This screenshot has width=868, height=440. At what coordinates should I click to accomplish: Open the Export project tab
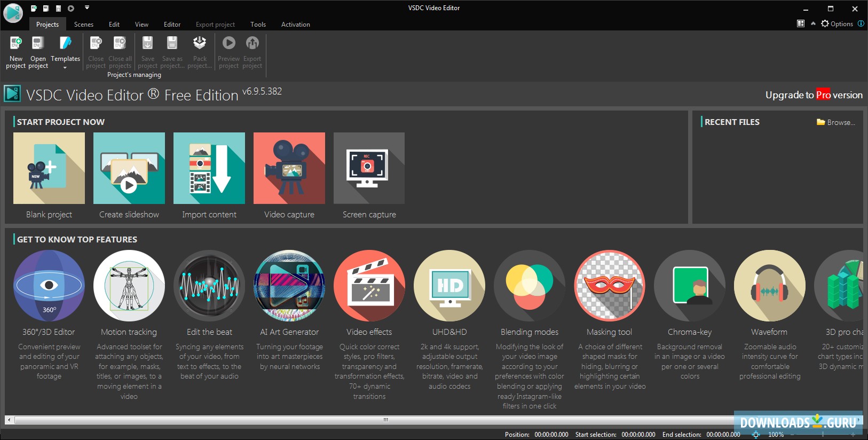215,25
